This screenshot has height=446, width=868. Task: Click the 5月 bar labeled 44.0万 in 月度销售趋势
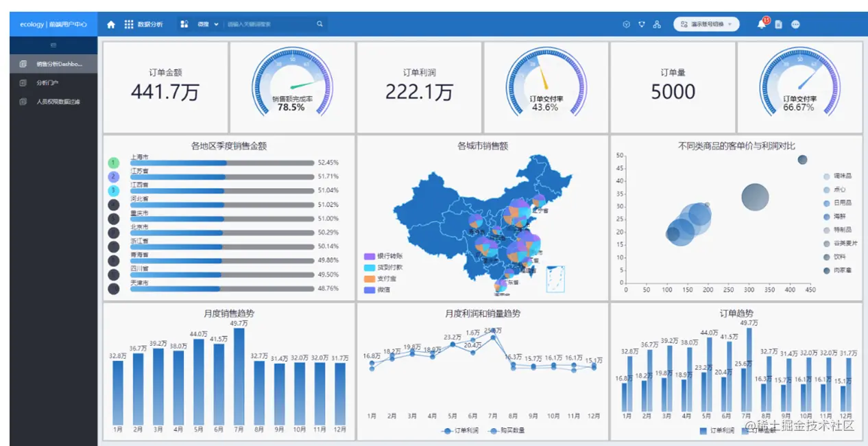coord(199,382)
